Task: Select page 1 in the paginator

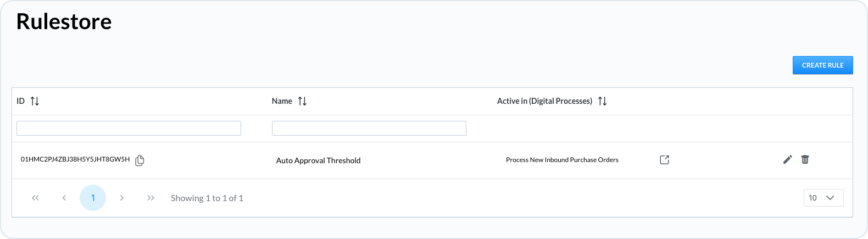Action: (93, 198)
